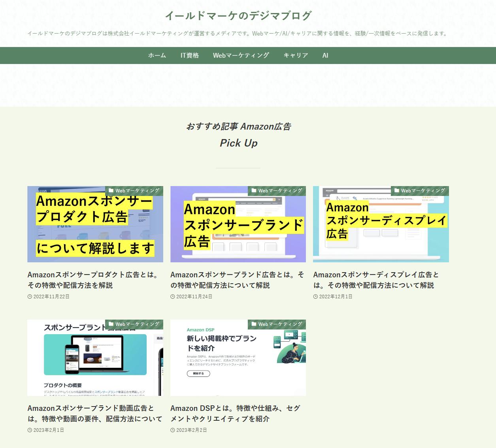Click the イールドマーケのデジマブログ site title
The width and height of the screenshot is (496, 448).
(238, 16)
